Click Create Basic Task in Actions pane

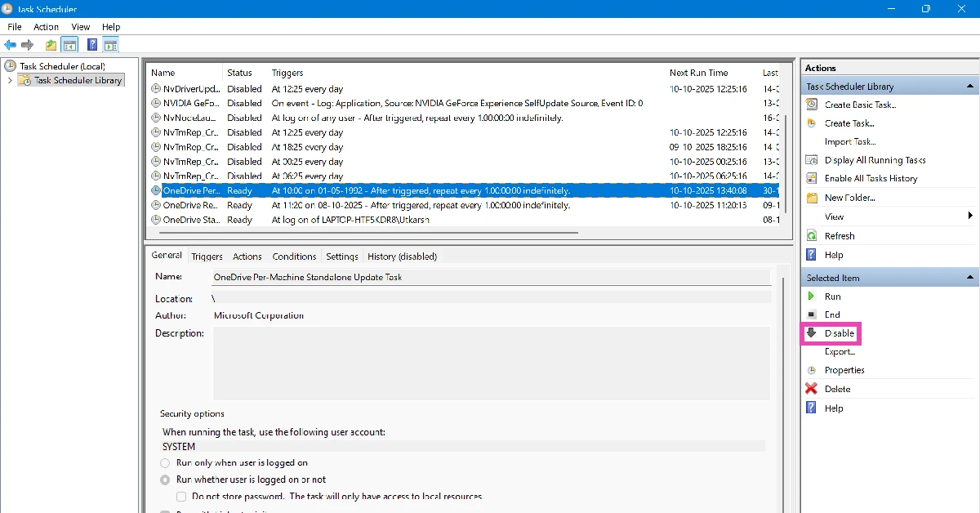tap(860, 105)
